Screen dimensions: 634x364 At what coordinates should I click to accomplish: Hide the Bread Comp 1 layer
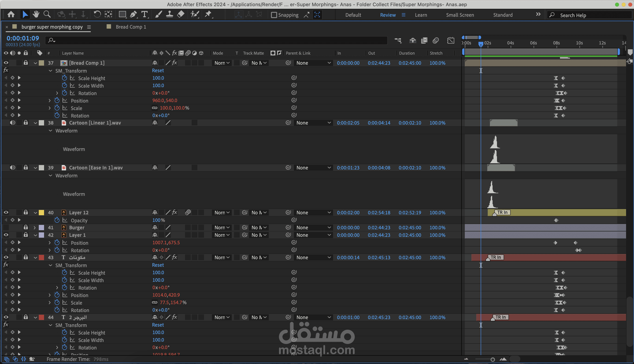pyautogui.click(x=6, y=63)
